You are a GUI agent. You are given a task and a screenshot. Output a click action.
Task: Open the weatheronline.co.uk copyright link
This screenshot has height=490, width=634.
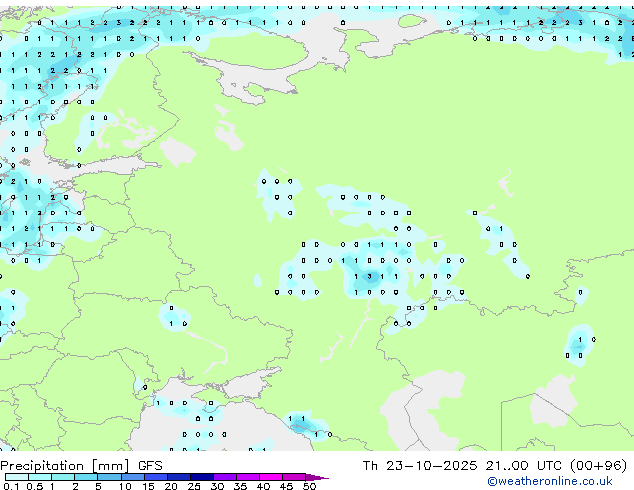(549, 481)
